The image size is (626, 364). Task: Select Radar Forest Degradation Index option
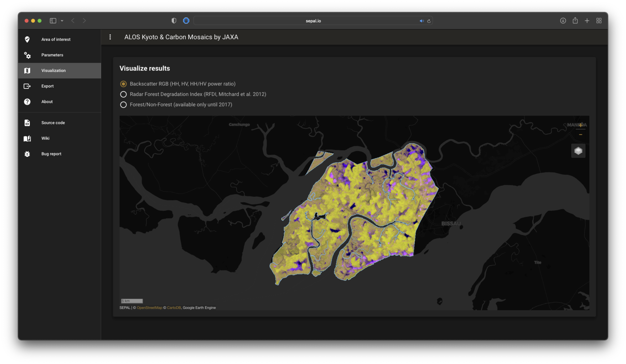[x=123, y=94]
